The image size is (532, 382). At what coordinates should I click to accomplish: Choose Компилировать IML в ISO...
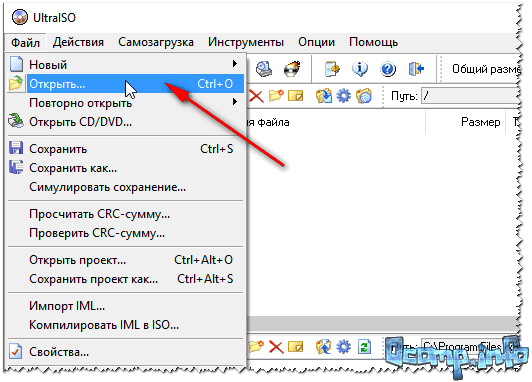(x=126, y=325)
